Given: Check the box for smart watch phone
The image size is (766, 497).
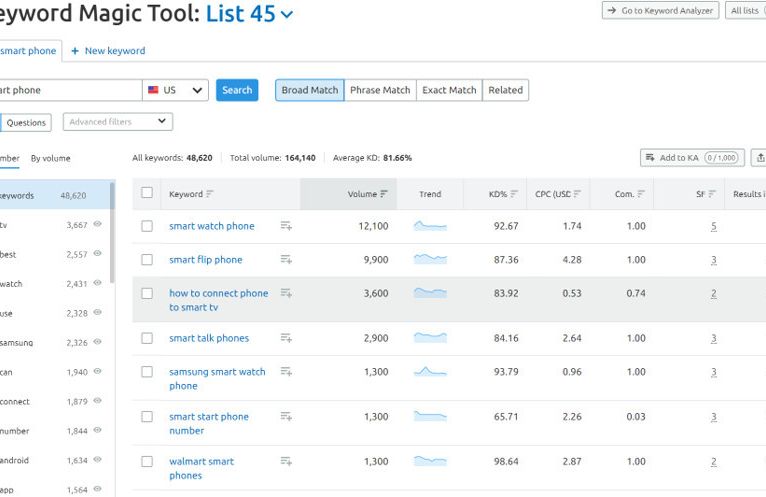Looking at the screenshot, I should [147, 226].
